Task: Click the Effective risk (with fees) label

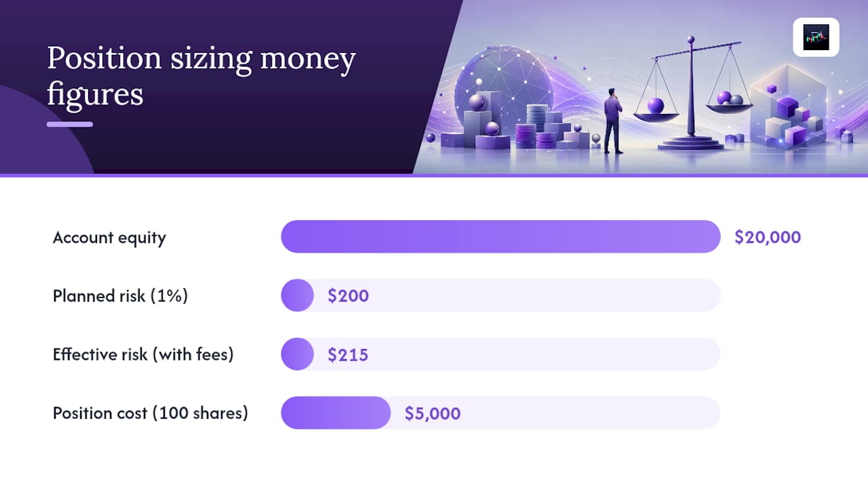Action: point(143,354)
